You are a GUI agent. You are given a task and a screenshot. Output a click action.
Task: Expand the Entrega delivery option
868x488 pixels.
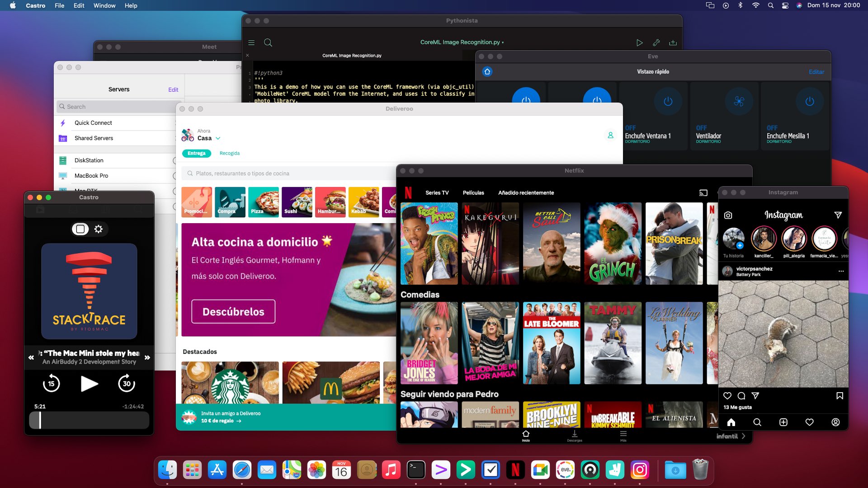point(196,153)
